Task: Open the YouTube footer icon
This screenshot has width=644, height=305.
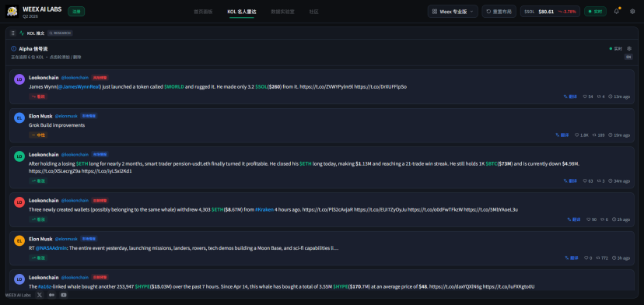Action: pos(64,295)
